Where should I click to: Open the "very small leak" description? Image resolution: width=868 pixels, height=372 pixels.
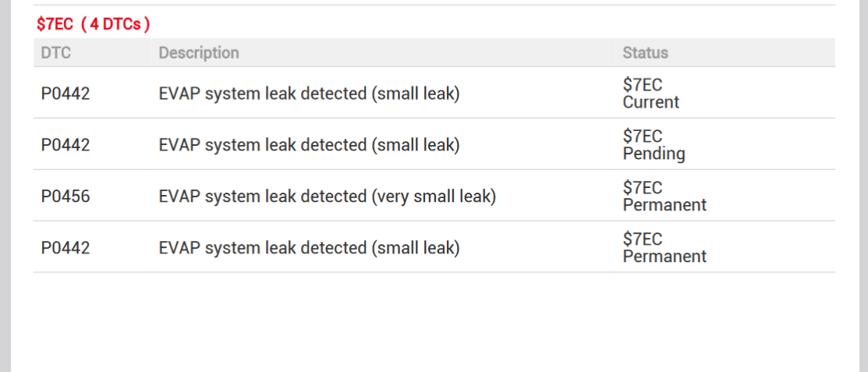tap(327, 197)
